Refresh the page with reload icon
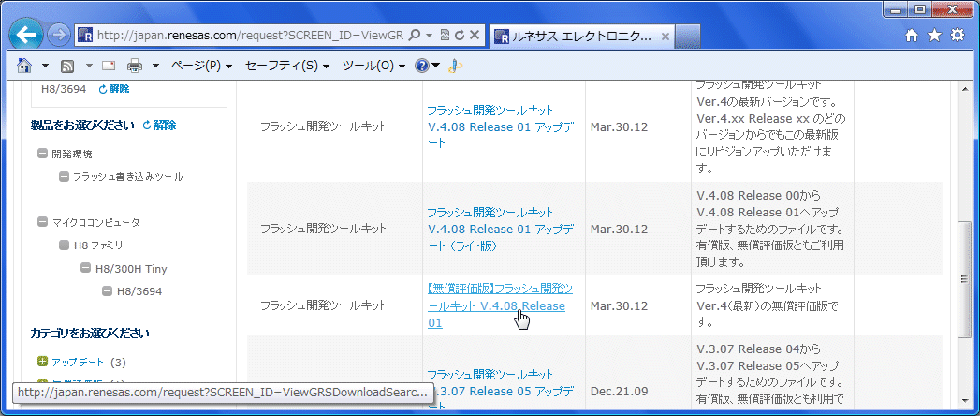Screen dimensions: 980x416 coord(460,36)
